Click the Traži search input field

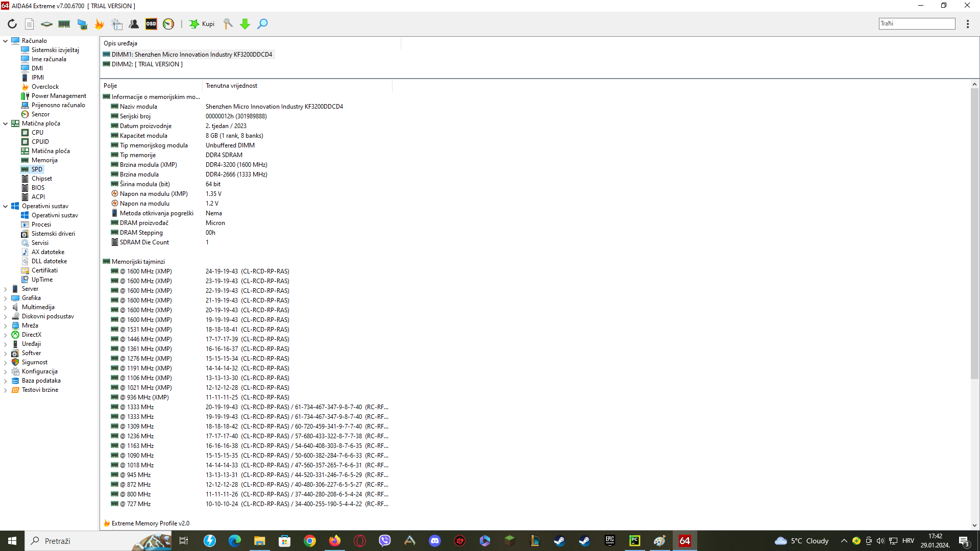pos(917,23)
